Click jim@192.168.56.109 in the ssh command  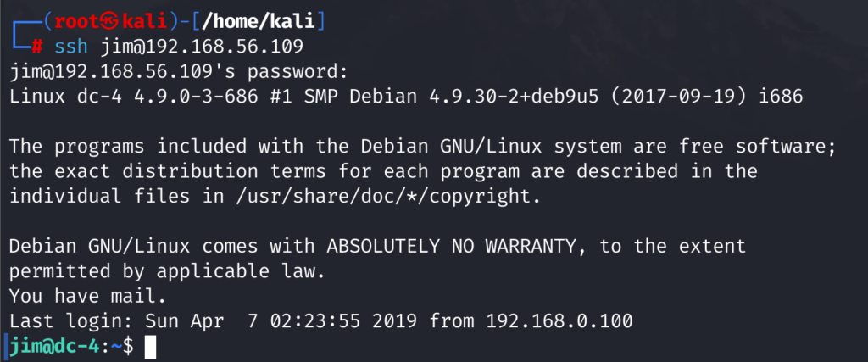[202, 47]
